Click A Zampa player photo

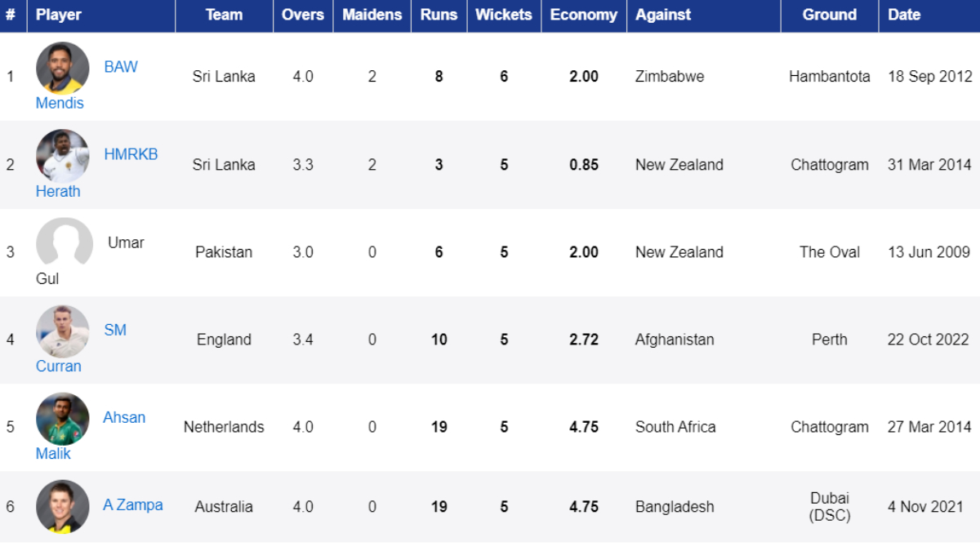point(63,506)
